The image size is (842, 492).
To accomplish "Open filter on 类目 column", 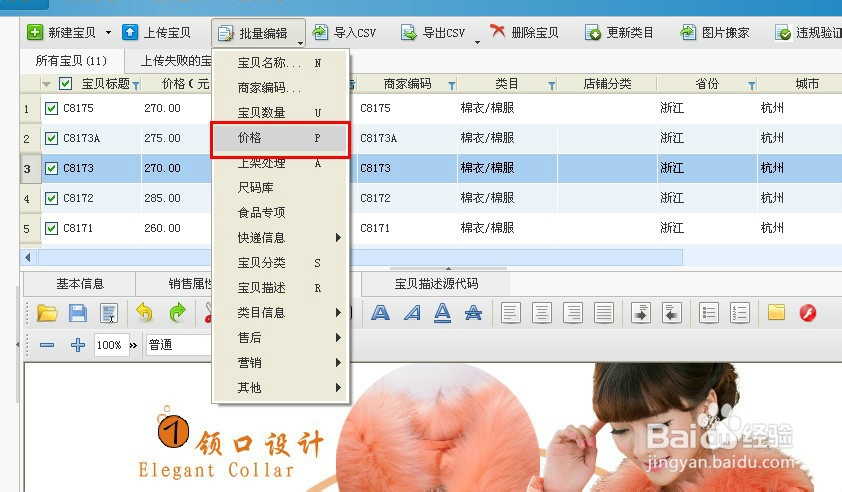I will (x=551, y=85).
